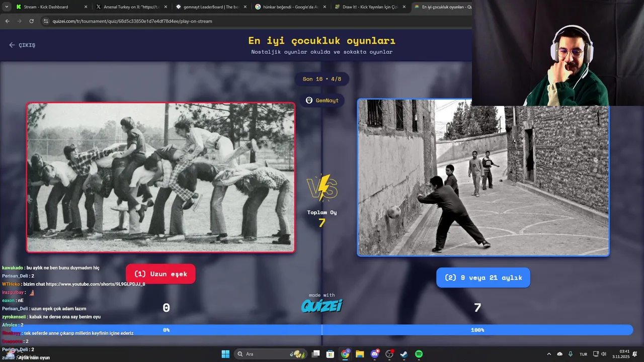644x362 pixels.
Task: Click the 0% label on vote bar
Action: click(167, 330)
